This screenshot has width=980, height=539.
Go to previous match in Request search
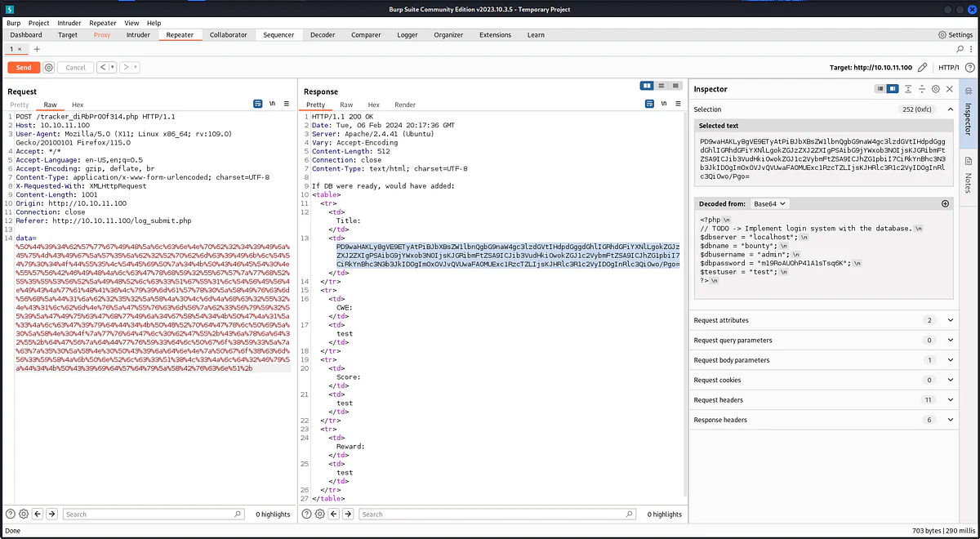pos(38,514)
